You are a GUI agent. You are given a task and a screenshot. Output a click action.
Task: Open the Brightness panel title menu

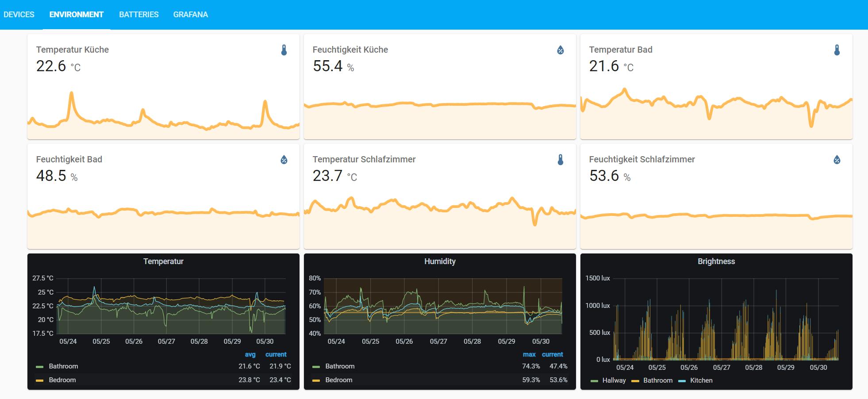pyautogui.click(x=716, y=261)
